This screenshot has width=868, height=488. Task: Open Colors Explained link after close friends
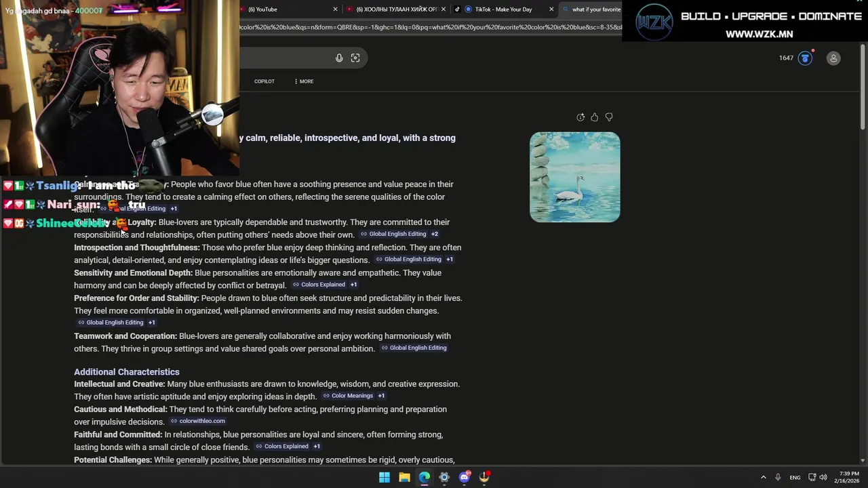tap(282, 447)
